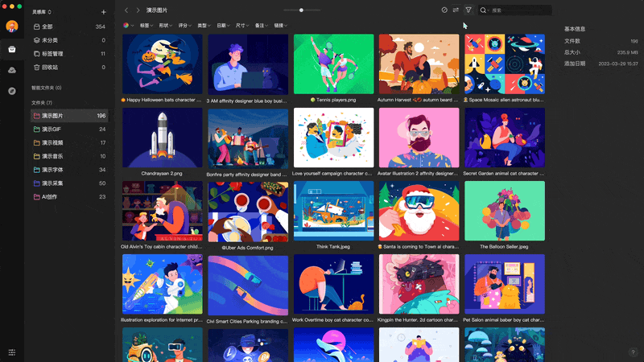Image resolution: width=644 pixels, height=362 pixels.
Task: Click the plus icon to add library item
Action: tap(103, 12)
